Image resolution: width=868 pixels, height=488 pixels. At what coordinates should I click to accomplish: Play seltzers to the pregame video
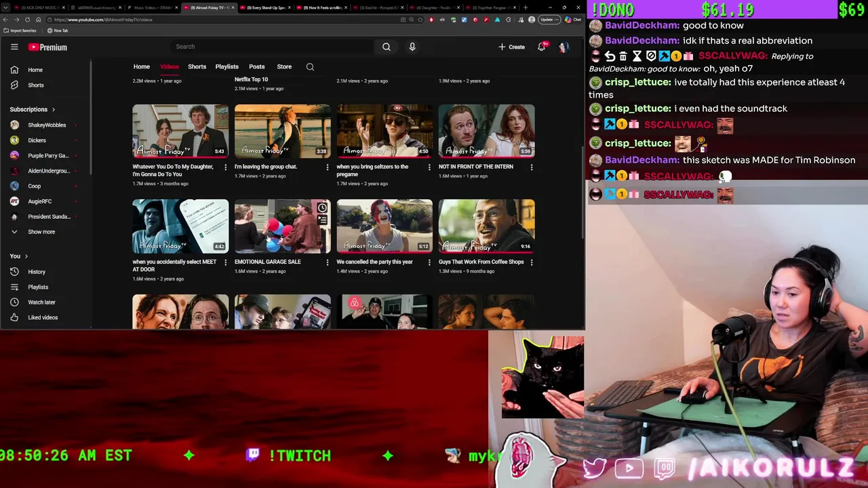384,131
